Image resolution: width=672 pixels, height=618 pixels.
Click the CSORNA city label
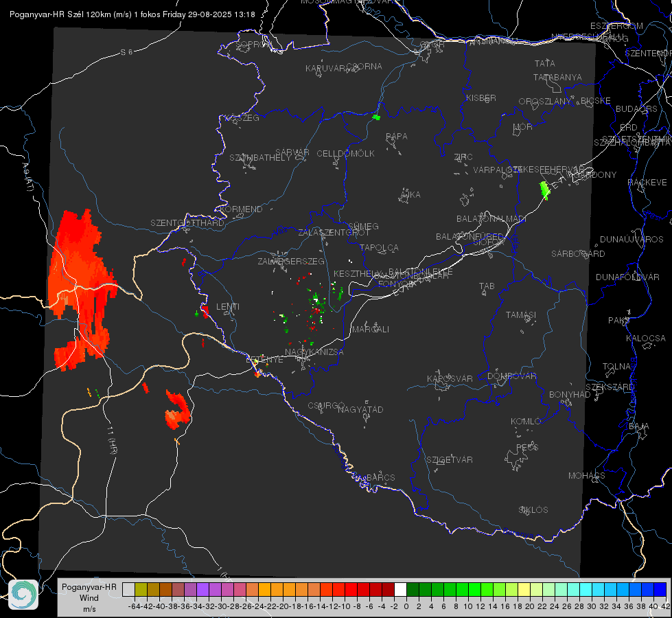pyautogui.click(x=364, y=67)
